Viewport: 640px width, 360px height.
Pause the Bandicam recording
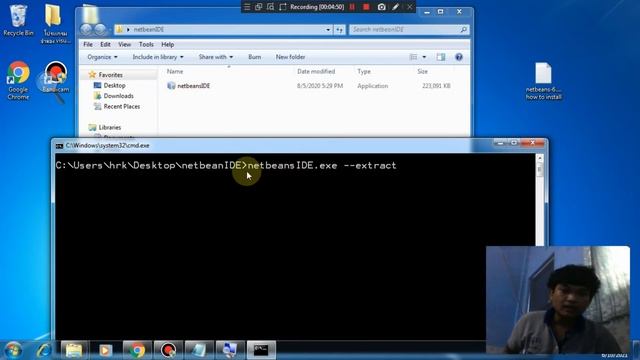pos(352,7)
